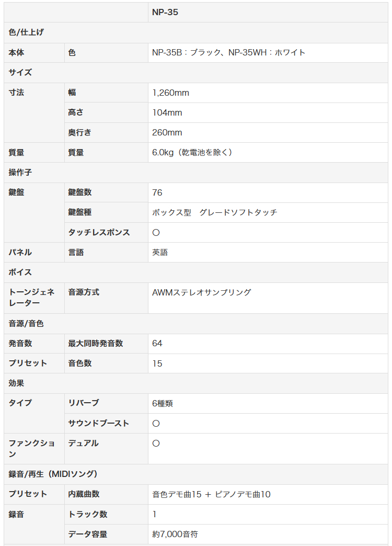Screen dimensions: 392x546
Task: Click the circle mark for デュアル
Action: 156,443
